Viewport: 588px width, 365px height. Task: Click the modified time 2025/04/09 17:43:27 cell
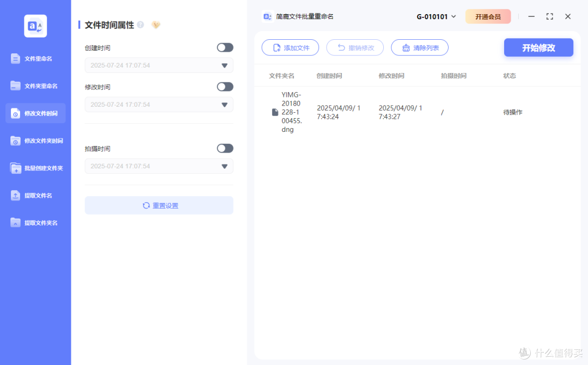401,112
